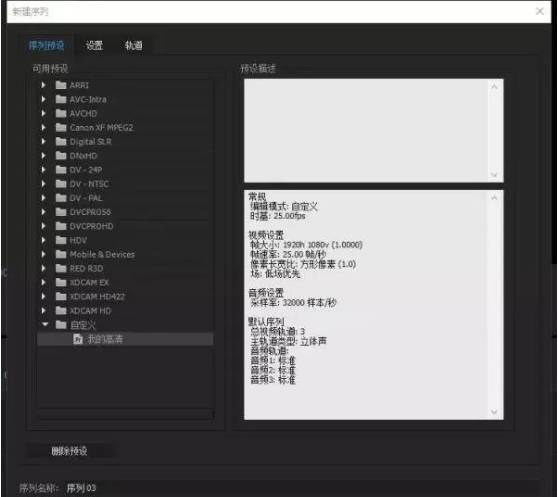Click the RED R3D folder icon

click(x=61, y=268)
